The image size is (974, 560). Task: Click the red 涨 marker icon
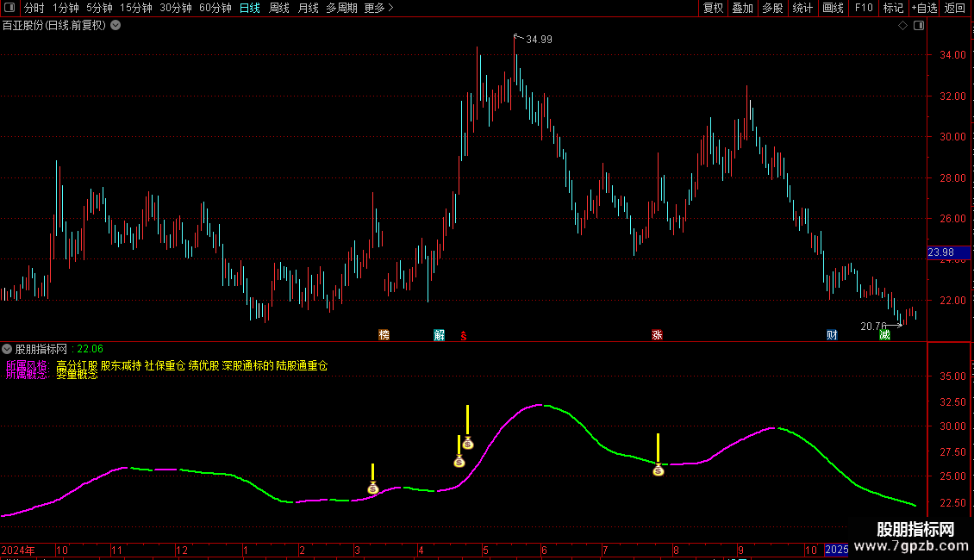tap(657, 334)
